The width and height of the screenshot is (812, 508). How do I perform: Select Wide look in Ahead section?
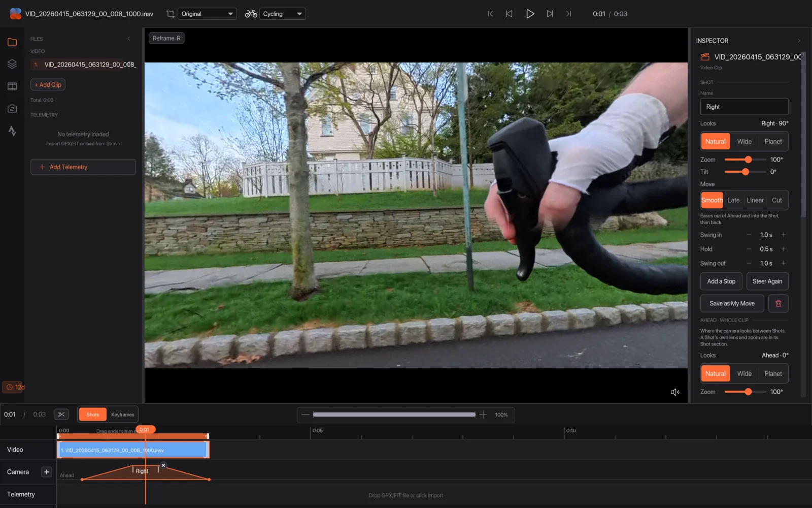pos(745,374)
